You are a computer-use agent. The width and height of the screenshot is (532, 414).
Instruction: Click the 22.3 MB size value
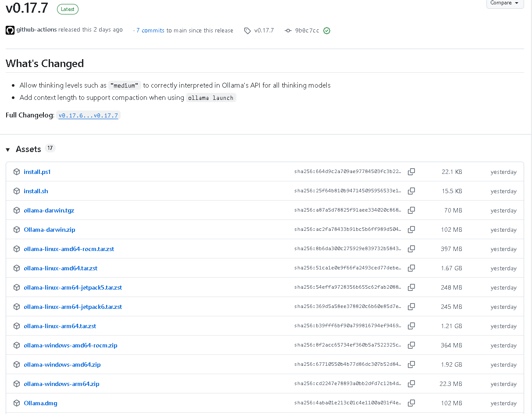[x=451, y=384]
